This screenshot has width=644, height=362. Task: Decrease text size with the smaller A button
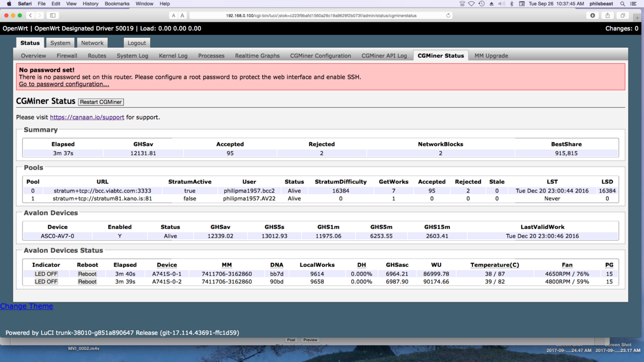tap(174, 16)
